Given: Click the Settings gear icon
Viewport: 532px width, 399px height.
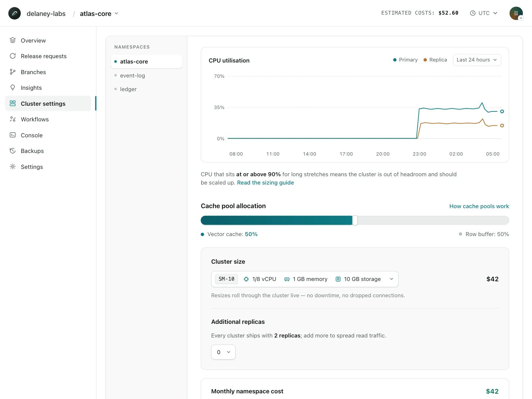Looking at the screenshot, I should [13, 167].
